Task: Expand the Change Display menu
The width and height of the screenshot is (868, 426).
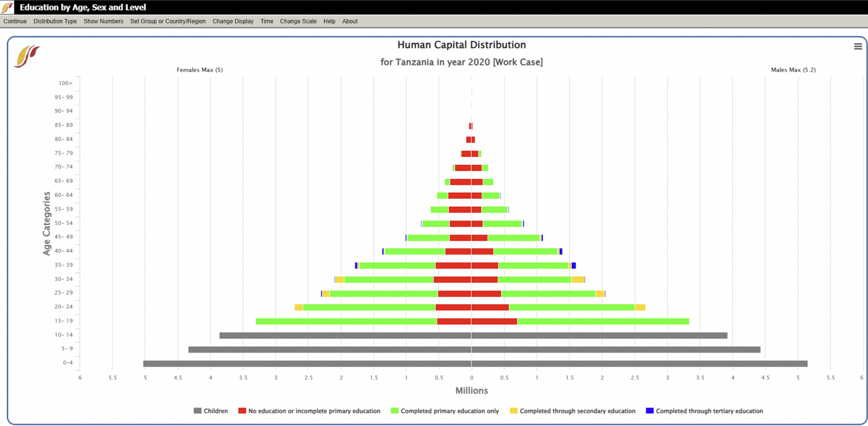Action: (233, 21)
